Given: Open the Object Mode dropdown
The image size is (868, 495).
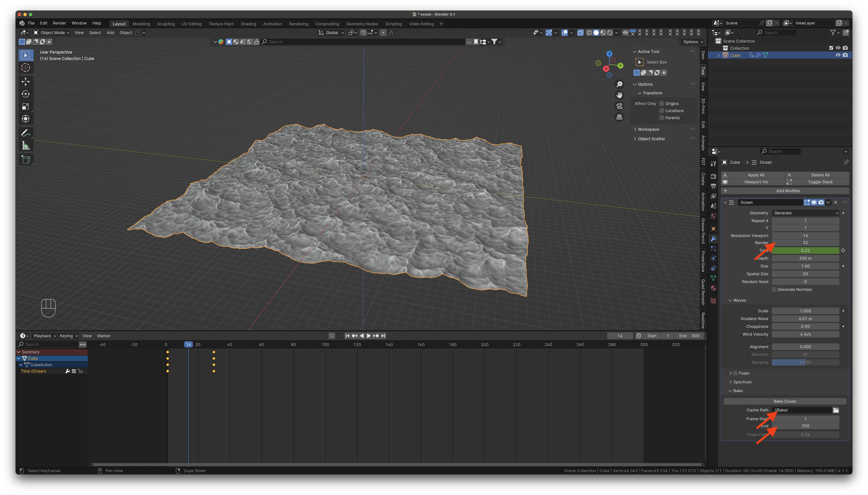Looking at the screenshot, I should [51, 33].
